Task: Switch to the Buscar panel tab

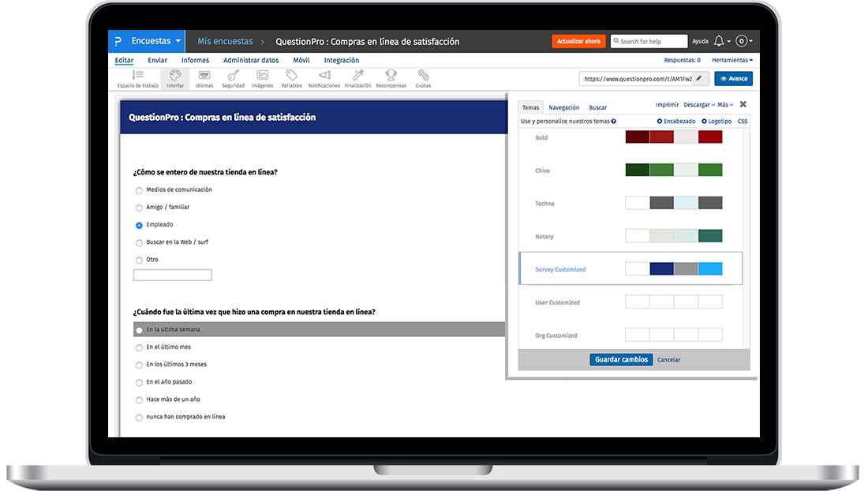Action: click(x=597, y=107)
